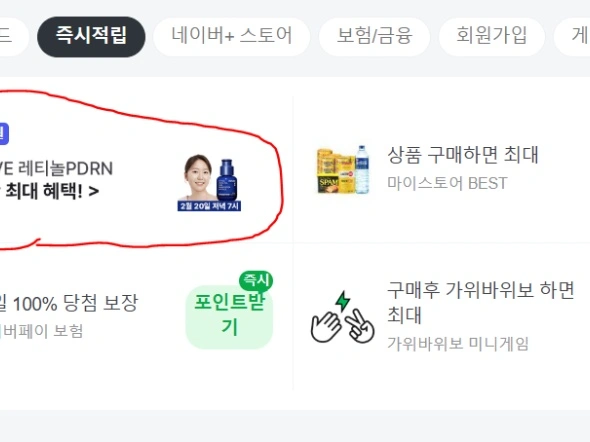Click the purple badge above 레티놀PDRN
590x442 pixels.
(x=4, y=133)
